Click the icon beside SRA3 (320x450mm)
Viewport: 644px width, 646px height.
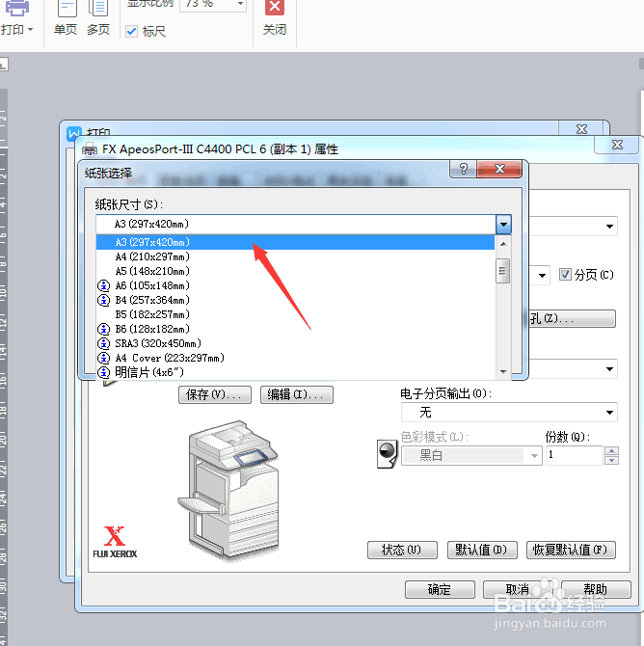point(104,343)
